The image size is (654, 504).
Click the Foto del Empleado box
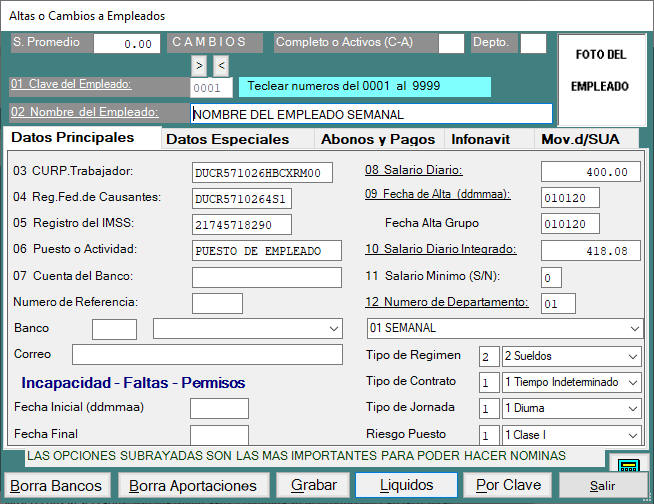600,70
